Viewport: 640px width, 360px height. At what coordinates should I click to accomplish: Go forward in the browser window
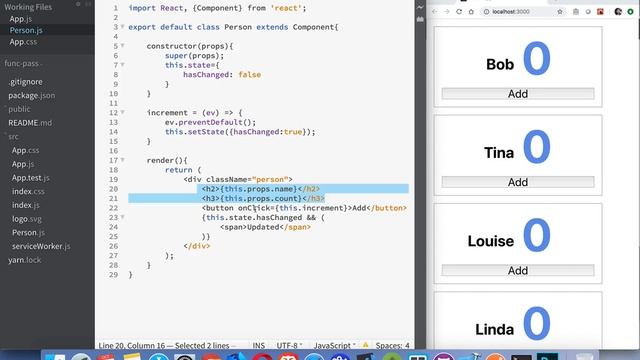tap(447, 12)
